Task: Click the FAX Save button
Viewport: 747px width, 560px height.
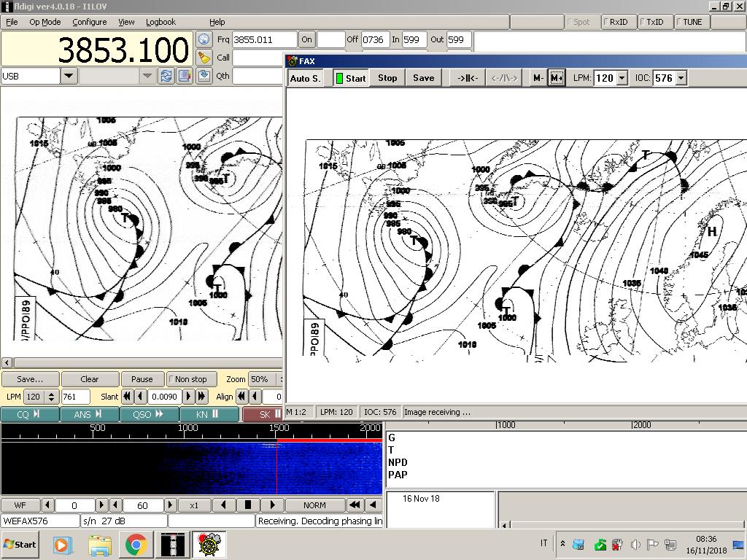Action: coord(424,78)
